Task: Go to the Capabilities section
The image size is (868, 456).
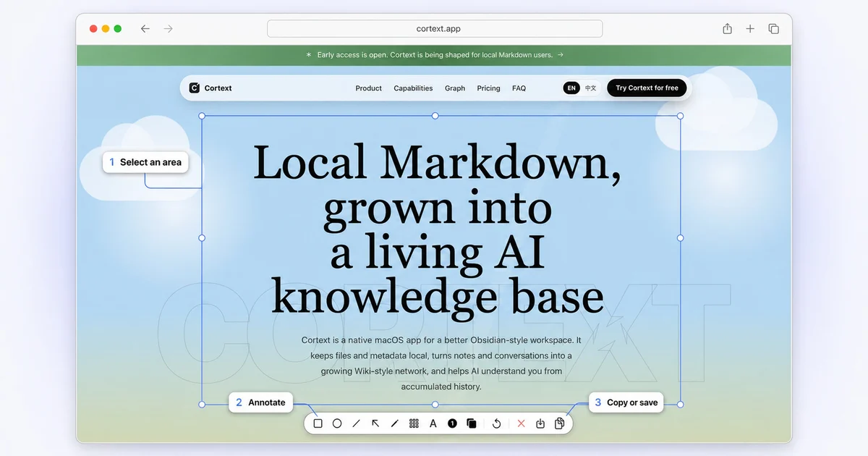Action: tap(413, 88)
